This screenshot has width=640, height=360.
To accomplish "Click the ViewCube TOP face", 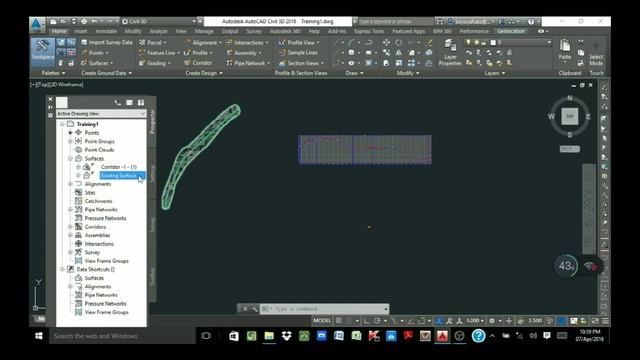I will pyautogui.click(x=570, y=116).
